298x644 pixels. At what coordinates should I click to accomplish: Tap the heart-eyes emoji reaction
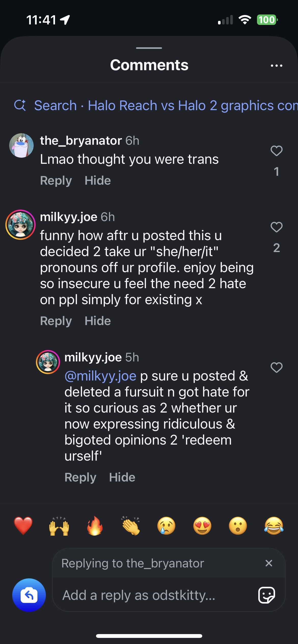coord(202,526)
